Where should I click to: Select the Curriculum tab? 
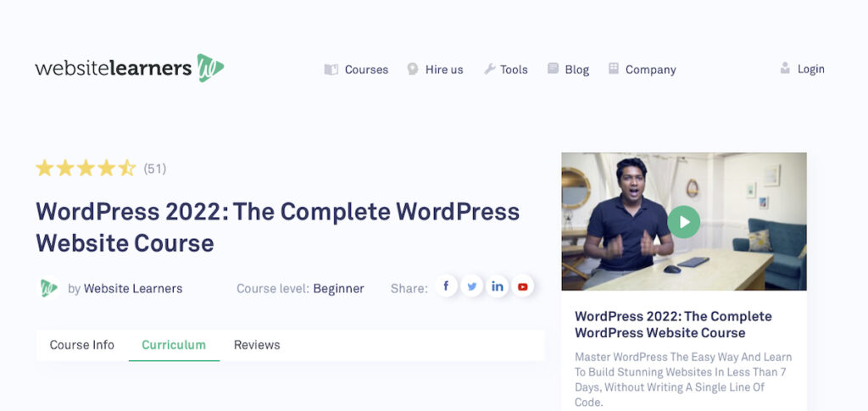(x=174, y=345)
